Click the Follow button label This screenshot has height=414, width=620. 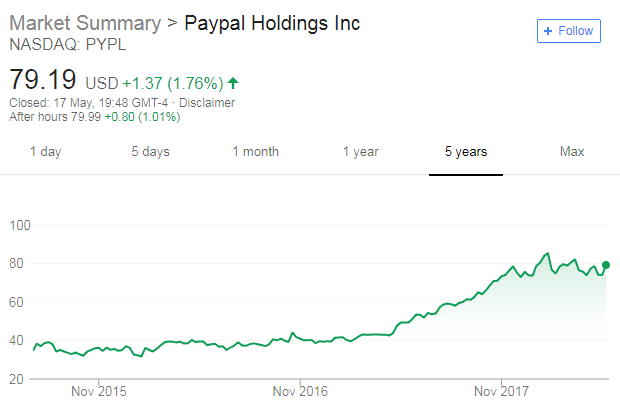[576, 31]
